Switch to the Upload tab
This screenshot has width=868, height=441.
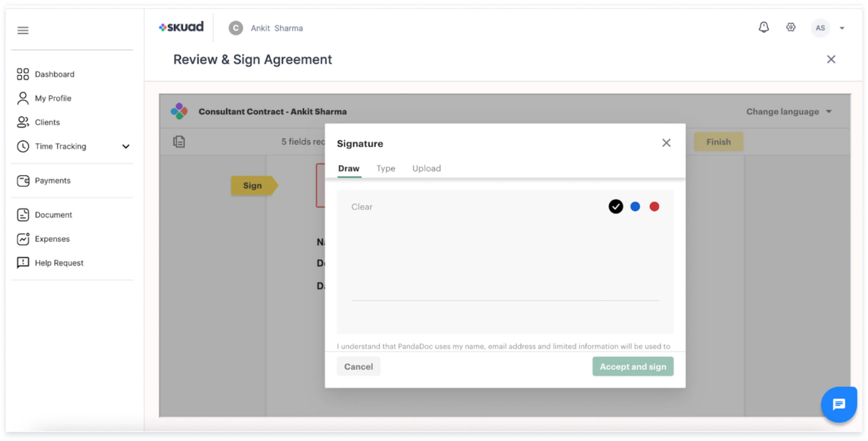[x=426, y=168]
